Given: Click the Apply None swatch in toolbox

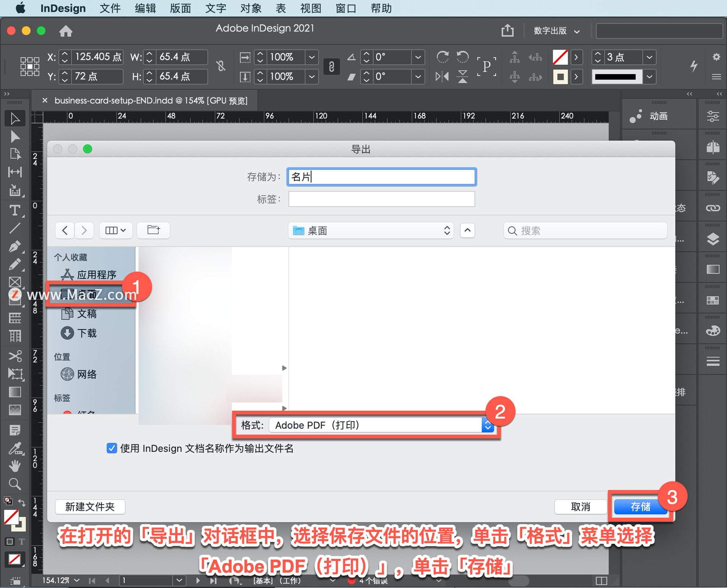Looking at the screenshot, I should pos(15,559).
